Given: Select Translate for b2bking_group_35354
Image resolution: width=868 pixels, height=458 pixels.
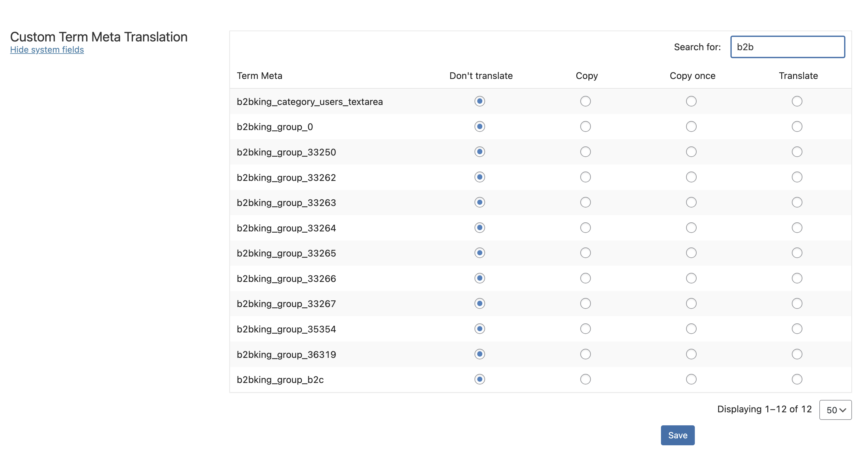Looking at the screenshot, I should pos(797,329).
